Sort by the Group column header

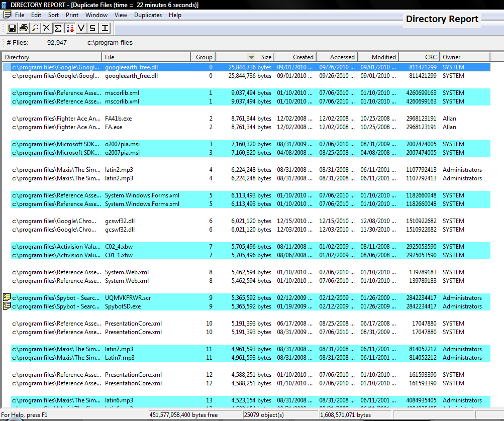[203, 57]
